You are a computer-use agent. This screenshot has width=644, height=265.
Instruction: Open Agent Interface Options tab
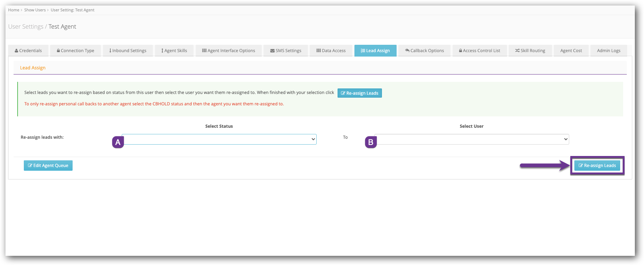click(x=229, y=51)
